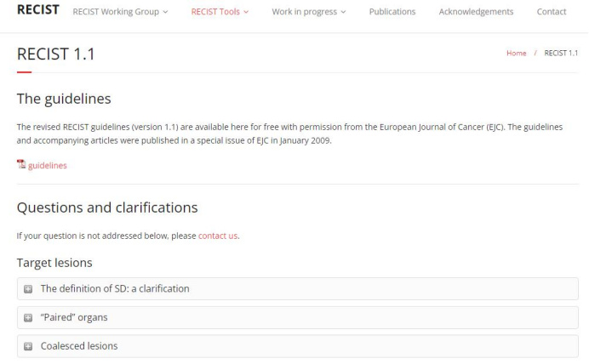589x364 pixels.
Task: Follow the "contact us" link
Action: pyautogui.click(x=217, y=236)
